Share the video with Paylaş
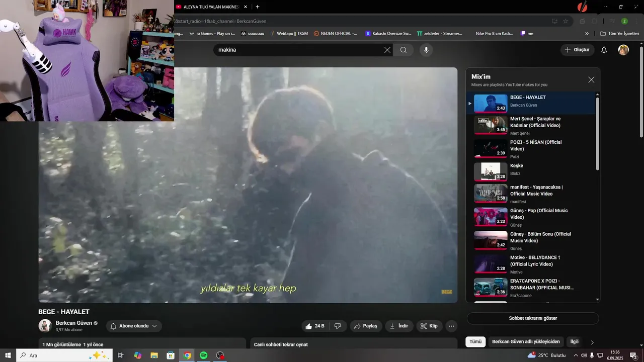 [366, 326]
